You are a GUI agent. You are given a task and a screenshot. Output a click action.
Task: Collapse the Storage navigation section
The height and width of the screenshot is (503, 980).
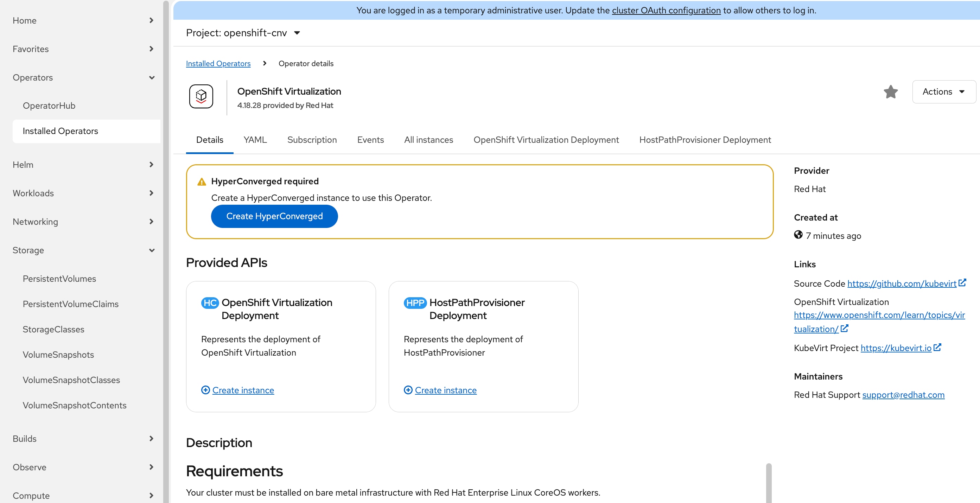tap(84, 250)
